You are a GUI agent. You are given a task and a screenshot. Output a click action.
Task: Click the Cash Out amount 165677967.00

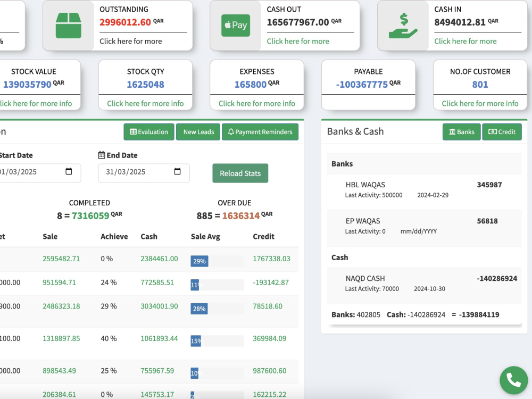[x=298, y=22]
